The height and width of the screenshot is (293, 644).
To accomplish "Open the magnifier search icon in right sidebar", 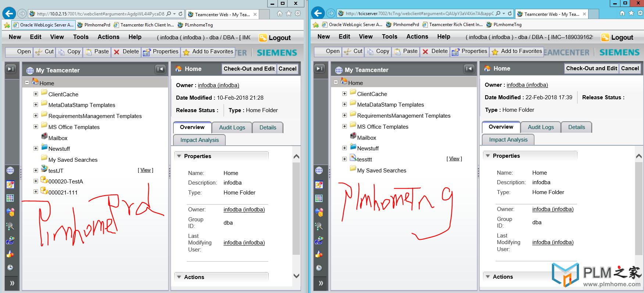I will pos(319,226).
